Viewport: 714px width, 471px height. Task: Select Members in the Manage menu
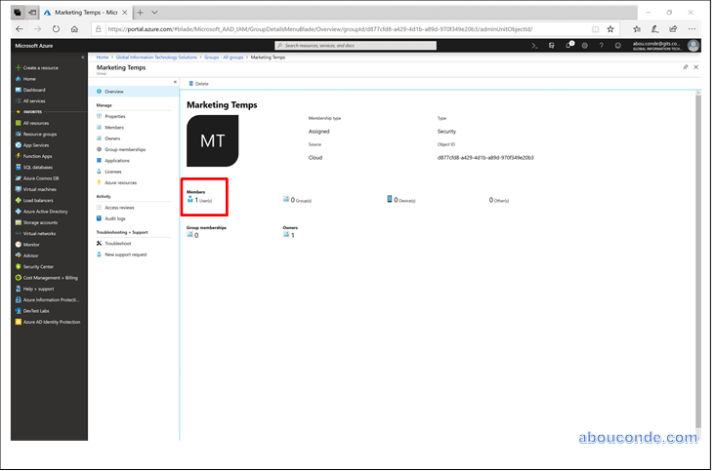115,127
